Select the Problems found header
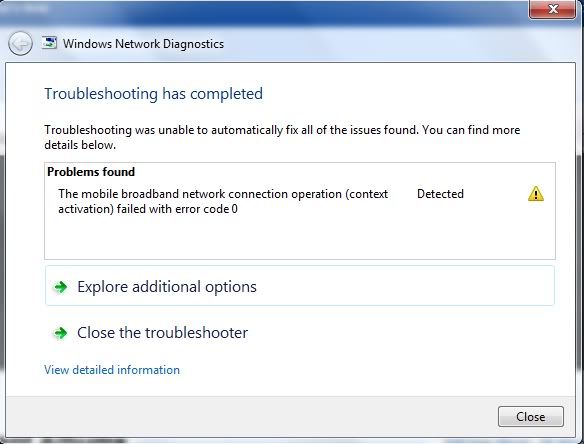 click(91, 172)
